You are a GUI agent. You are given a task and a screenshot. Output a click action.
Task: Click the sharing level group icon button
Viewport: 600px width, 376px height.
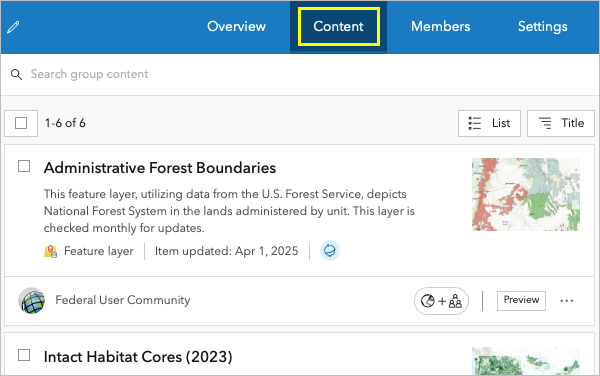[x=441, y=301]
